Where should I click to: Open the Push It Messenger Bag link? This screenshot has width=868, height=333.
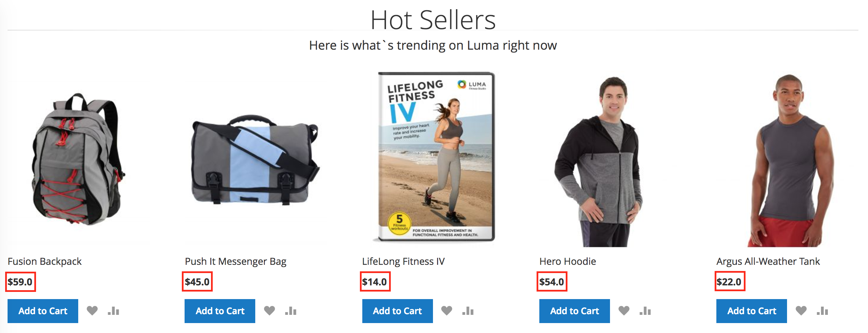coord(236,261)
